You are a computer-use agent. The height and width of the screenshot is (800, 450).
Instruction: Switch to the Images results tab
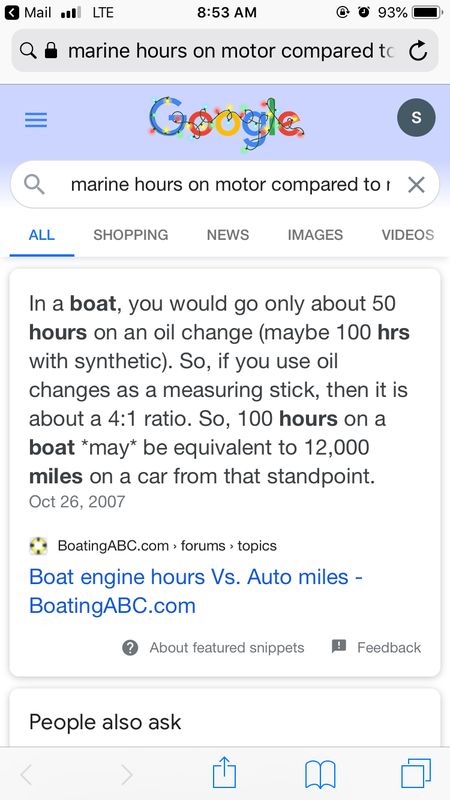click(x=315, y=235)
